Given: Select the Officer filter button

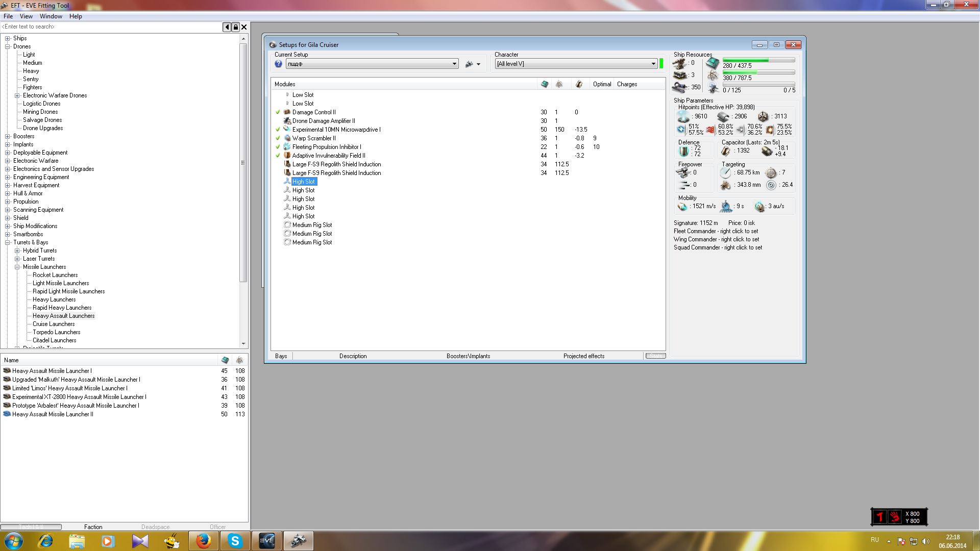Looking at the screenshot, I should pos(217,527).
